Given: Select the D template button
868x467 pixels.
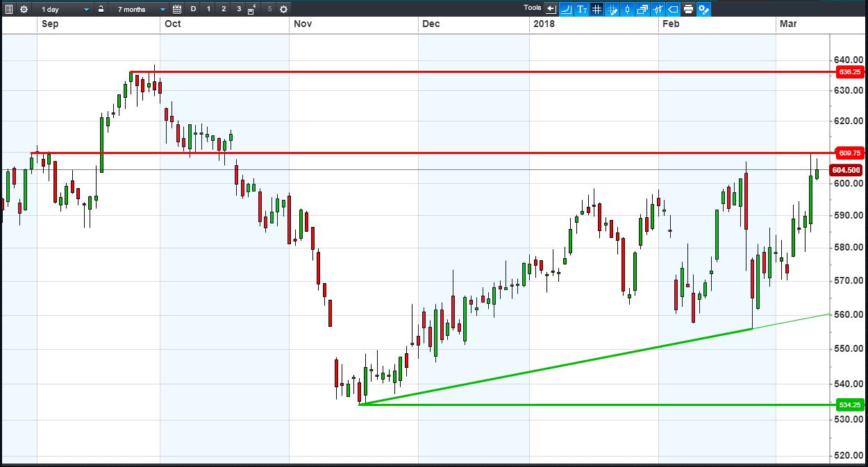Looking at the screenshot, I should [x=193, y=9].
